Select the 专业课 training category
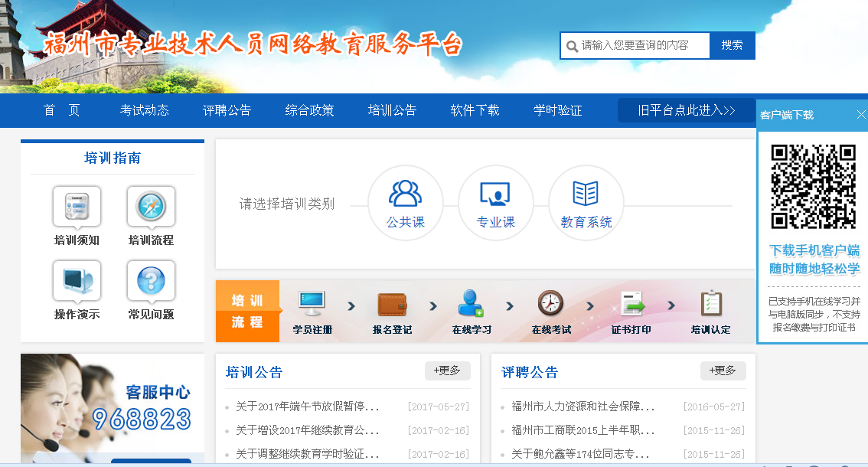868x467 pixels. coord(495,202)
